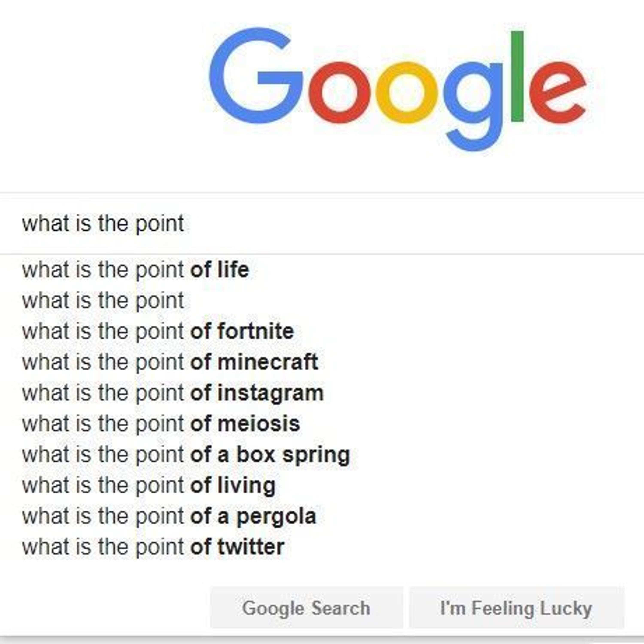644x644 pixels.
Task: Select the 'of twitter' suggestion
Action: pos(153,547)
